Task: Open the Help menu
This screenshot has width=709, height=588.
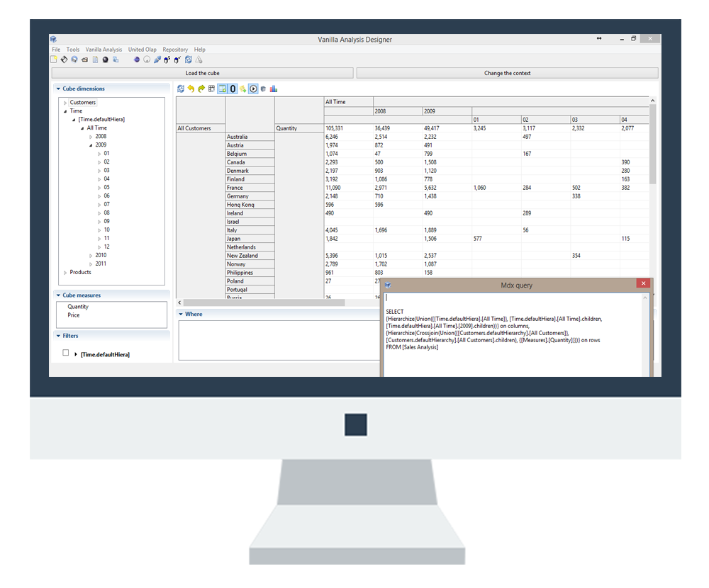Action: [199, 50]
